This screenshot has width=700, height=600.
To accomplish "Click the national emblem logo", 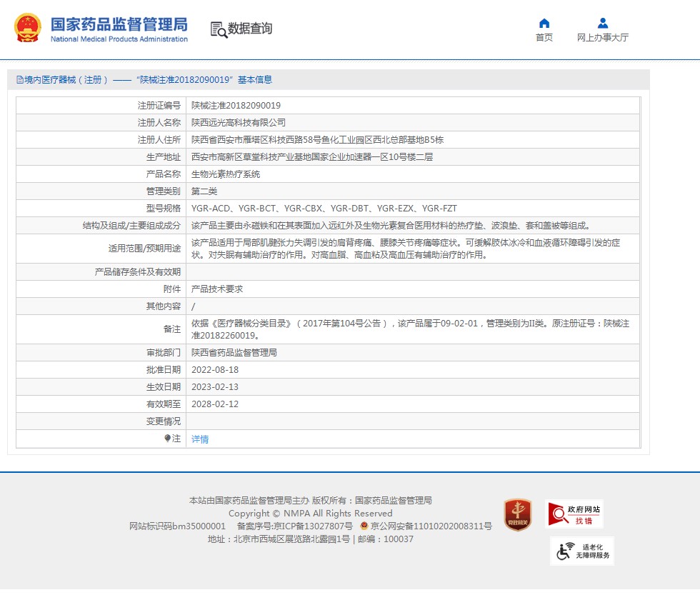I will pos(28,28).
